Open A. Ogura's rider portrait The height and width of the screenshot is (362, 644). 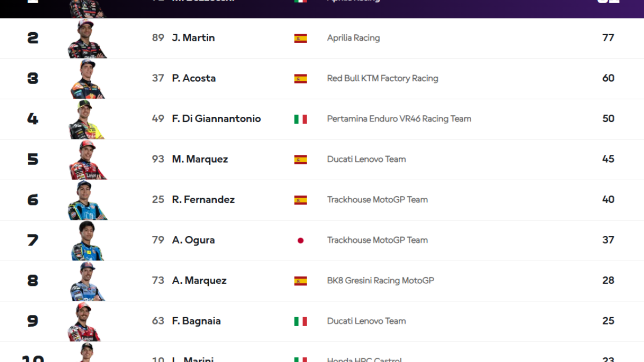(87, 241)
